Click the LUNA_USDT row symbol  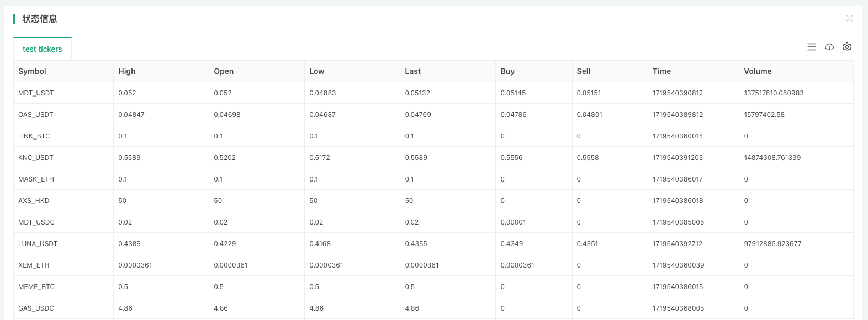[38, 244]
